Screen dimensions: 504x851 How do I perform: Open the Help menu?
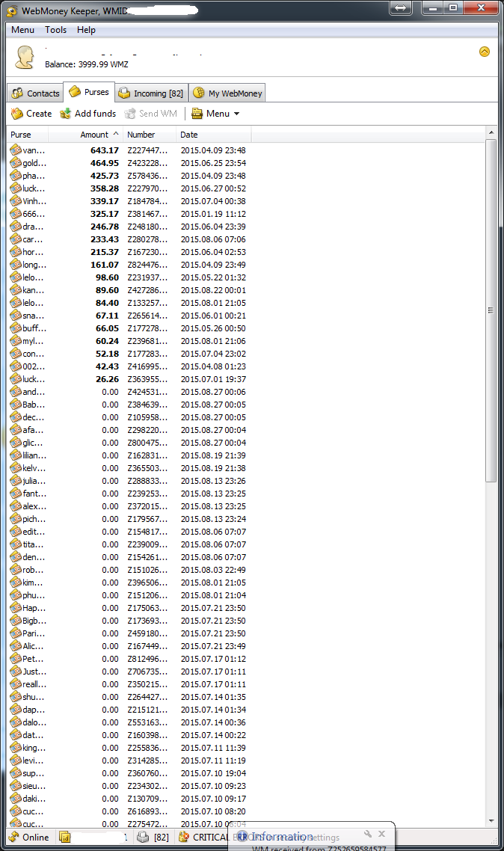86,30
